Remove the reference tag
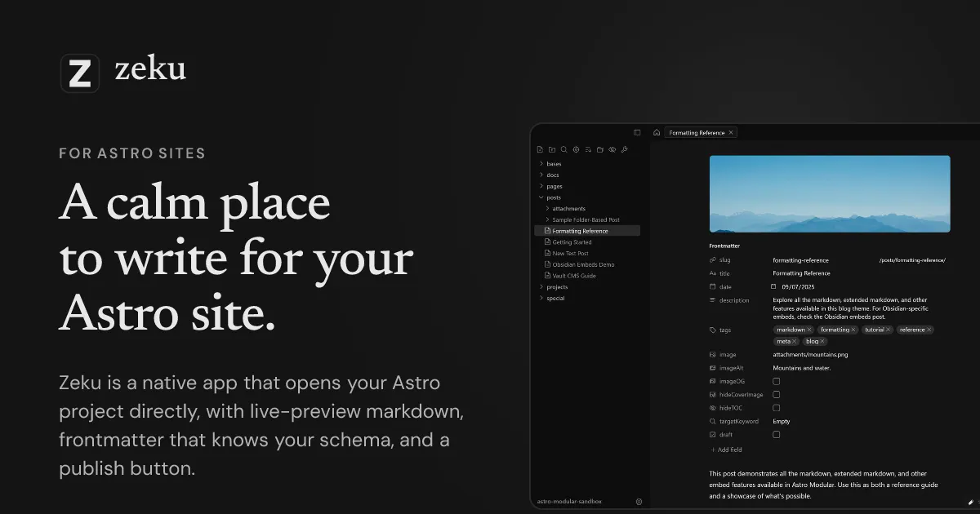Screen dimensions: 980x514 click(x=929, y=330)
